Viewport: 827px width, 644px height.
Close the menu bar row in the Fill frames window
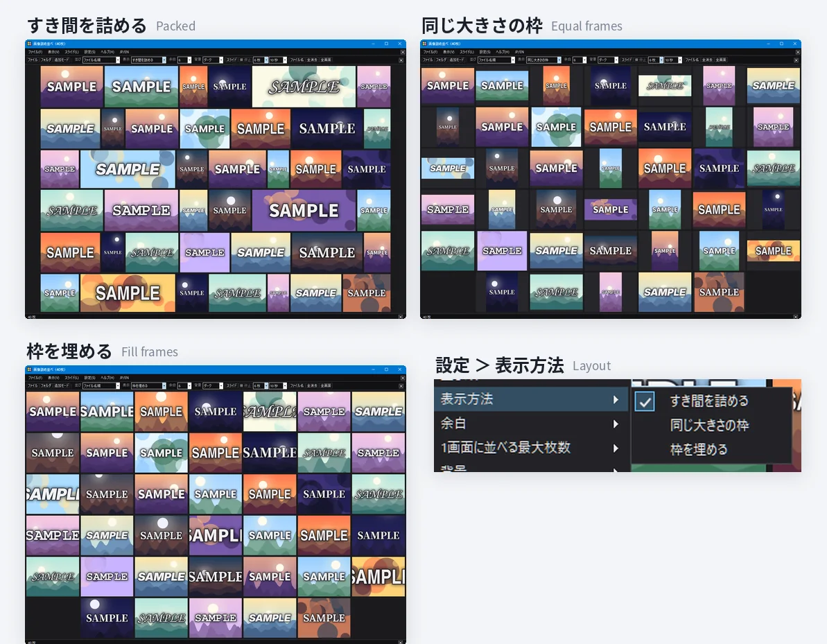(x=403, y=378)
